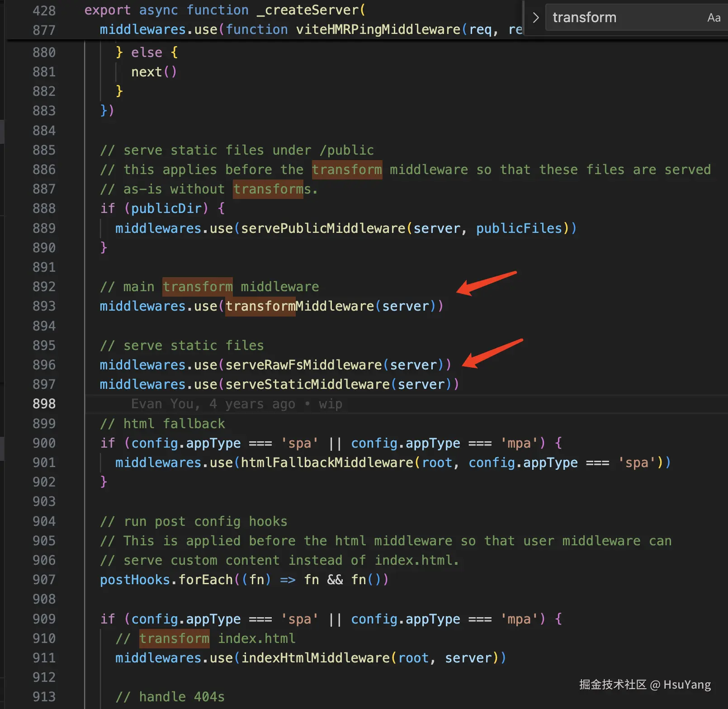
Task: Click the "else" keyword on line 880
Action: [147, 52]
